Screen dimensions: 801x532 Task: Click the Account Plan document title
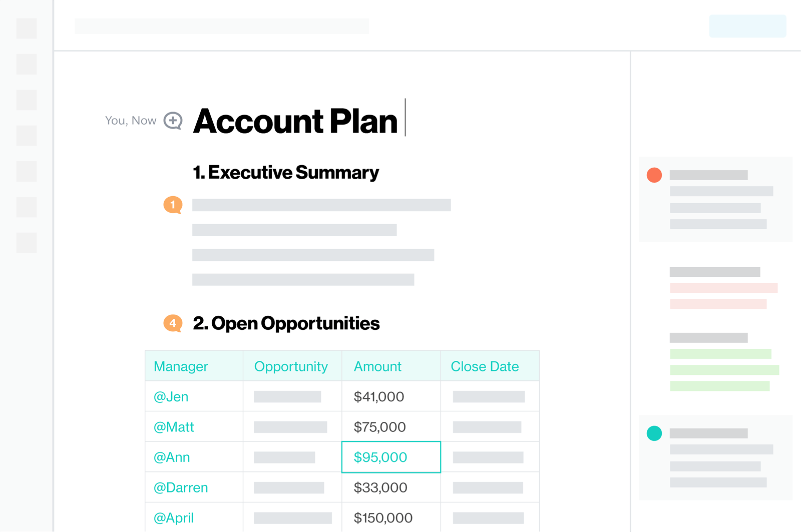(x=295, y=121)
